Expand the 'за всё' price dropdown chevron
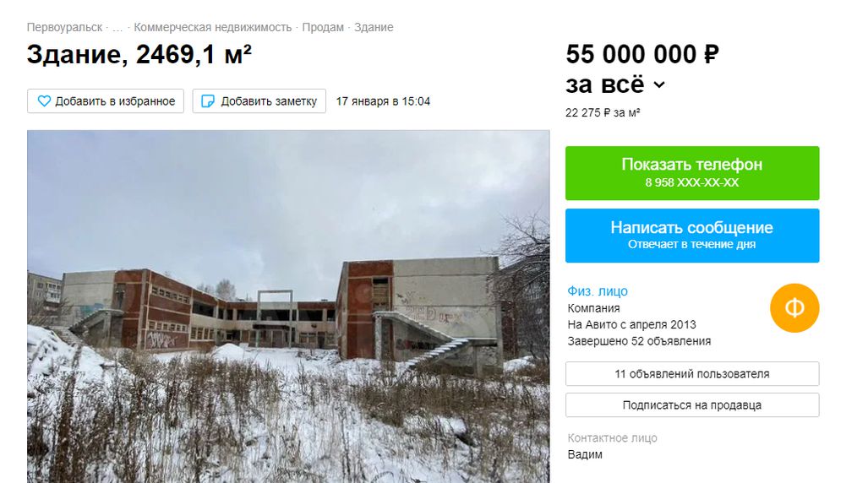Image resolution: width=868 pixels, height=483 pixels. tap(658, 84)
